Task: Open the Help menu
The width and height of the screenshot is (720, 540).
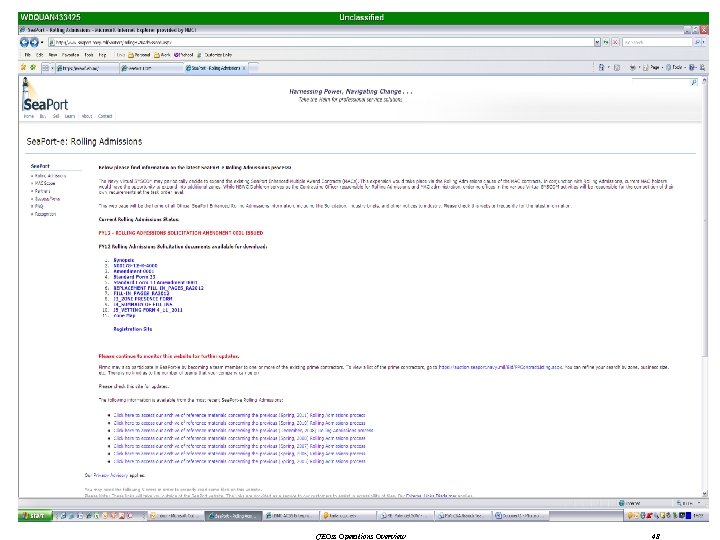Action: click(x=102, y=55)
